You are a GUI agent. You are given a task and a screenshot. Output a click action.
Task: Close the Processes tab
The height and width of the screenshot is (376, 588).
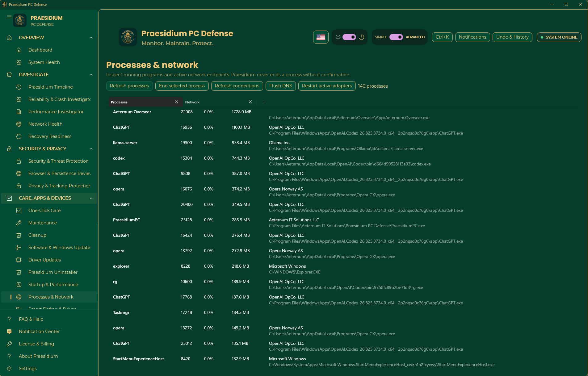point(177,102)
